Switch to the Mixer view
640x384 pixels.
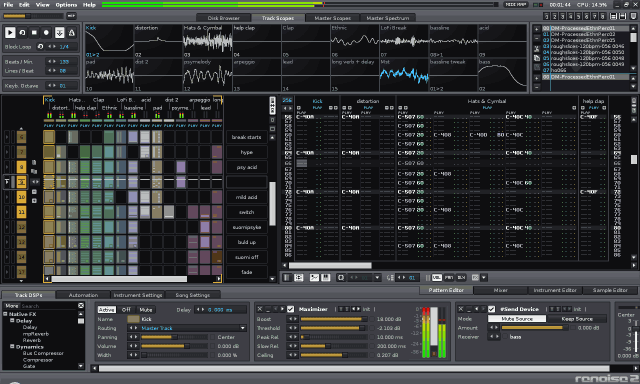500,290
